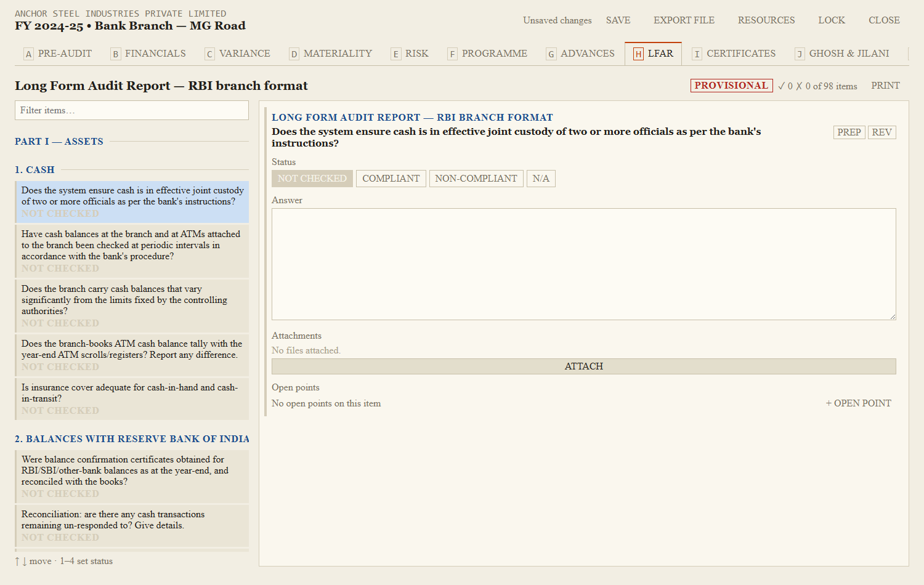Open the GHOSH & JILANI tab

[841, 54]
